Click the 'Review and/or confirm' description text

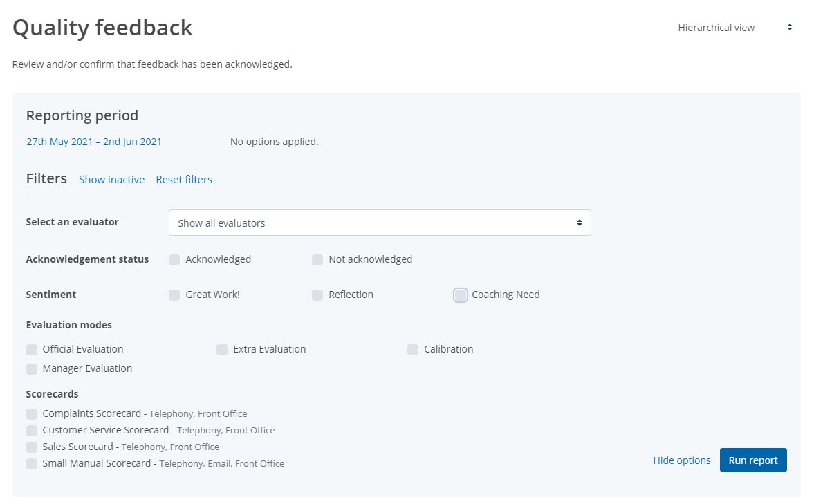[152, 64]
